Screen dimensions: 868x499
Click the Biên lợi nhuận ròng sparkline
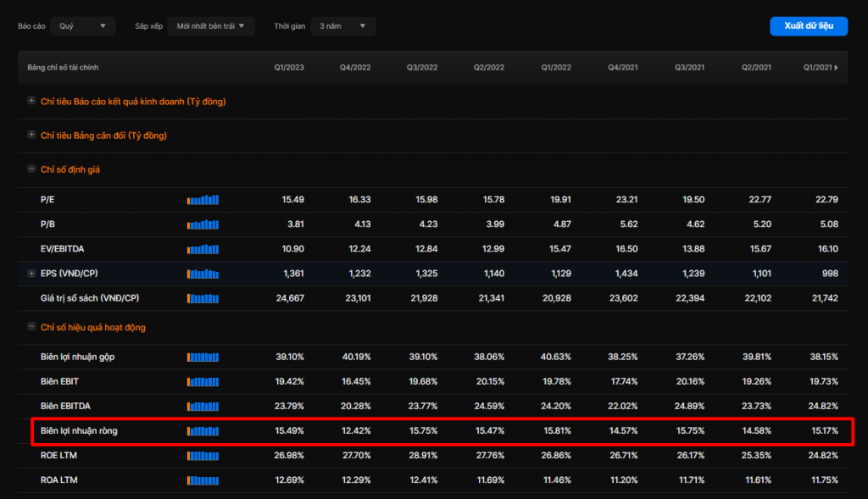pyautogui.click(x=203, y=431)
